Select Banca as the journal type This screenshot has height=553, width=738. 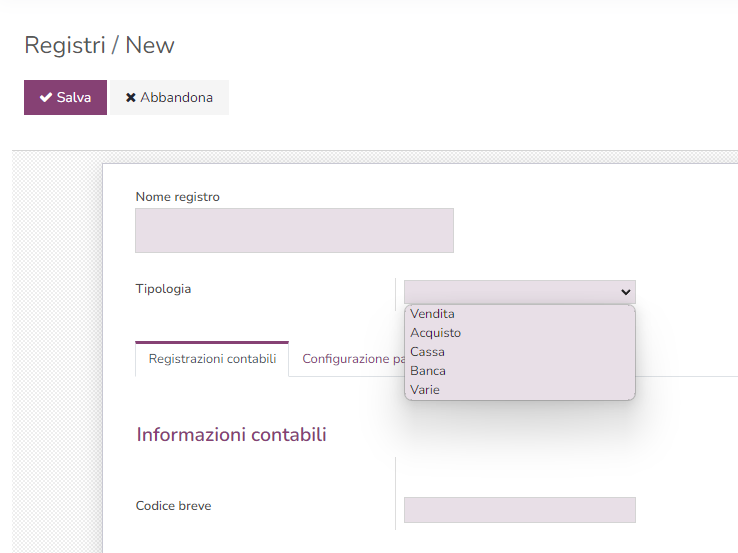tap(428, 371)
